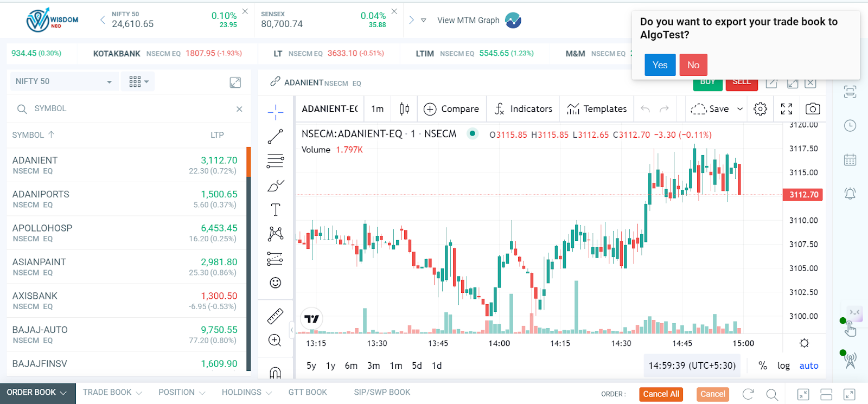Expand the Save layout dropdown arrow

pyautogui.click(x=739, y=109)
